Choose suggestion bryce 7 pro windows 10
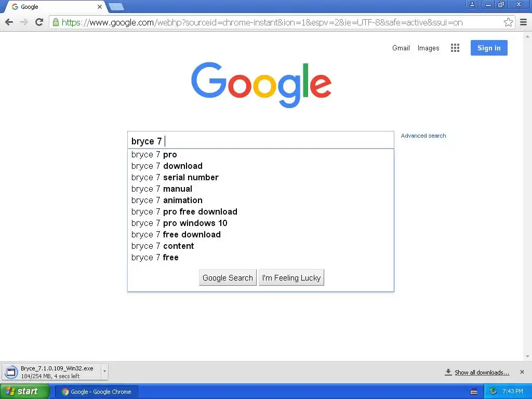532x399 pixels. click(261, 223)
